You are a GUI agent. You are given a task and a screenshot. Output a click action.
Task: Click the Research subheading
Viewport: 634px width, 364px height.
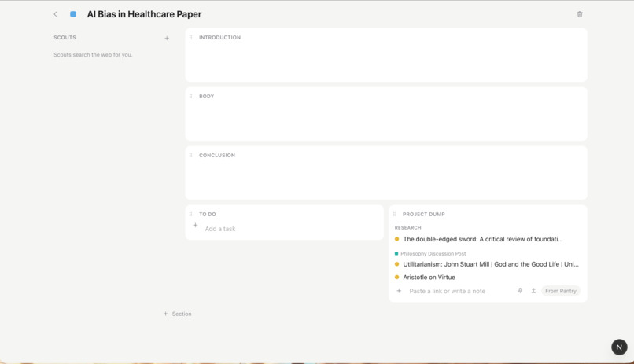407,227
